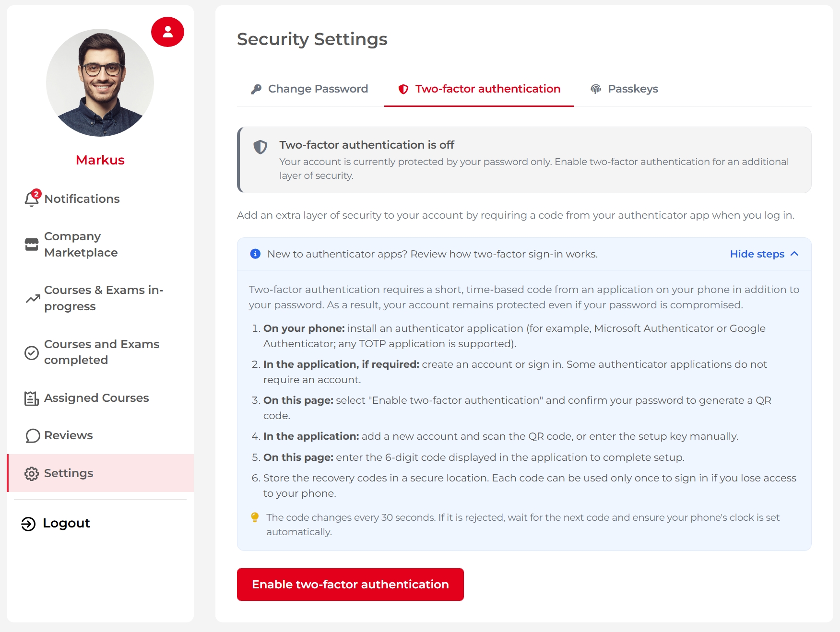Click the yellow lightbulb tip icon

click(x=255, y=517)
